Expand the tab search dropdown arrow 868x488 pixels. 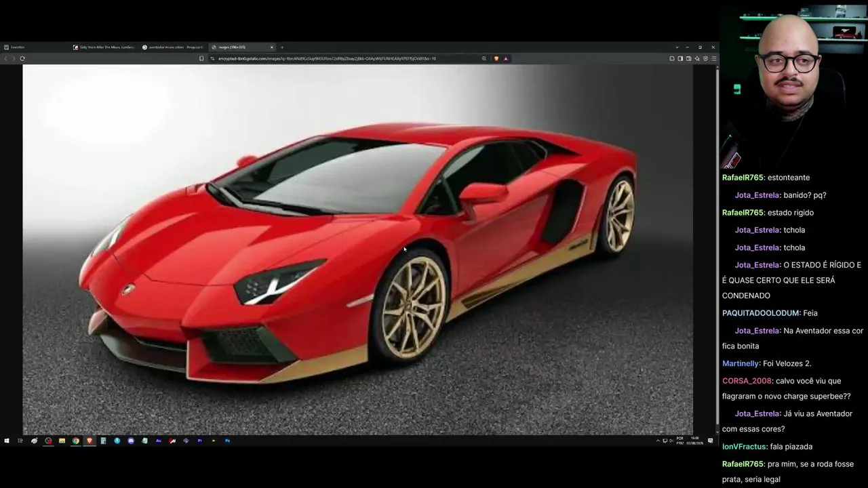677,47
